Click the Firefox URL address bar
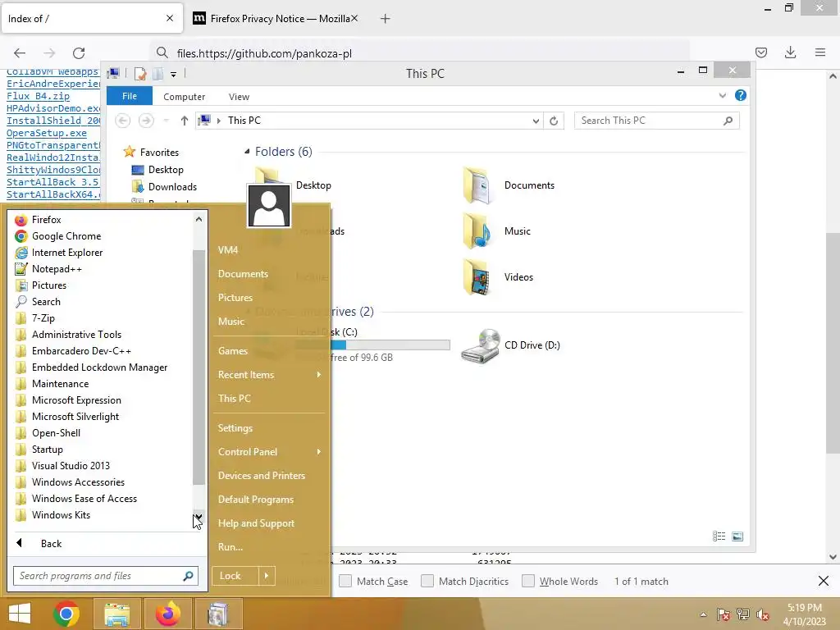This screenshot has width=840, height=630. [x=419, y=53]
